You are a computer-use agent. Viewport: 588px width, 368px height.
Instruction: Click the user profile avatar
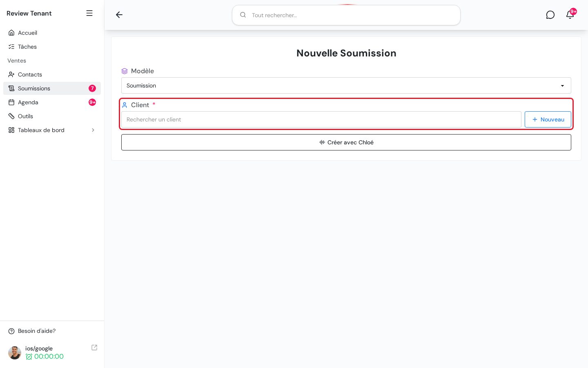tap(15, 353)
